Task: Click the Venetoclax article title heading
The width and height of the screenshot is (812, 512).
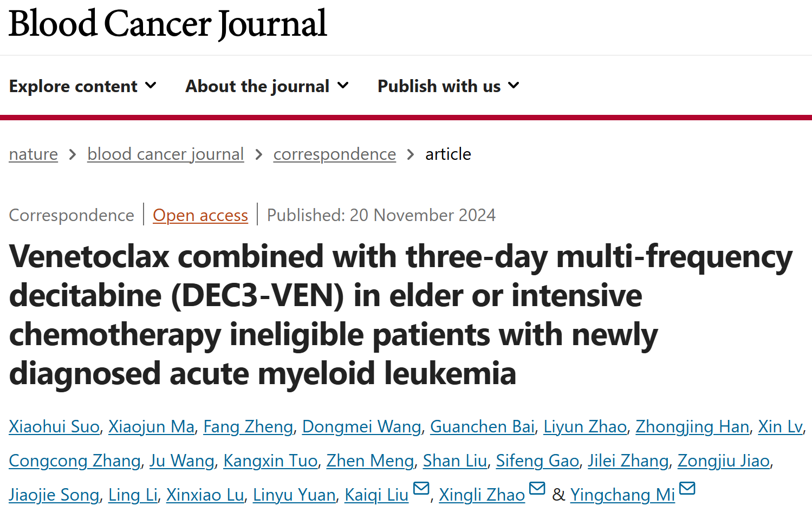Action: coord(401,315)
